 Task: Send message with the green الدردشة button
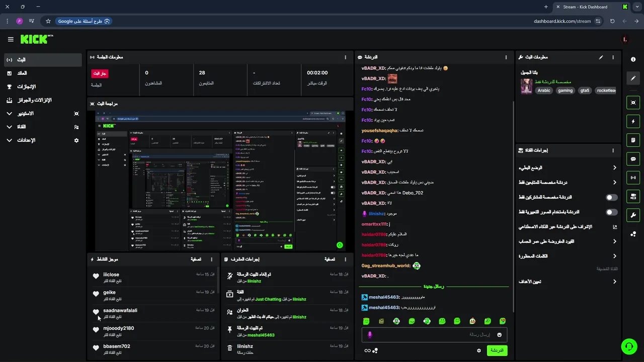pyautogui.click(x=497, y=350)
